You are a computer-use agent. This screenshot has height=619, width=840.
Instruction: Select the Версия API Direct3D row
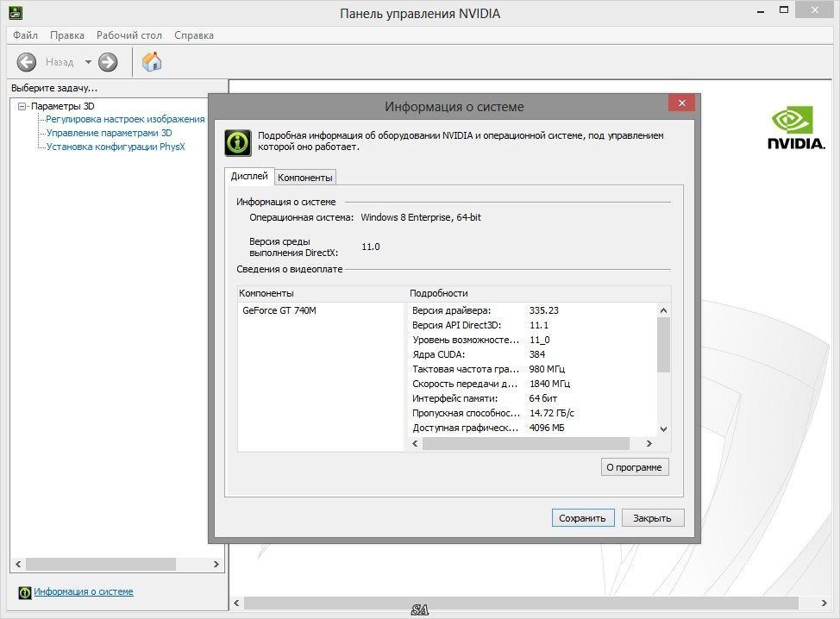tap(531, 325)
